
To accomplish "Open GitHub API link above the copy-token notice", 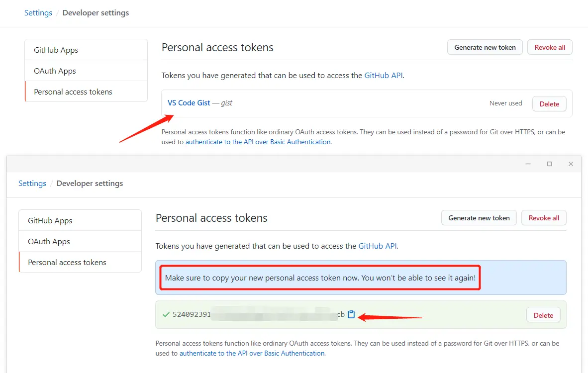I will tap(377, 246).
